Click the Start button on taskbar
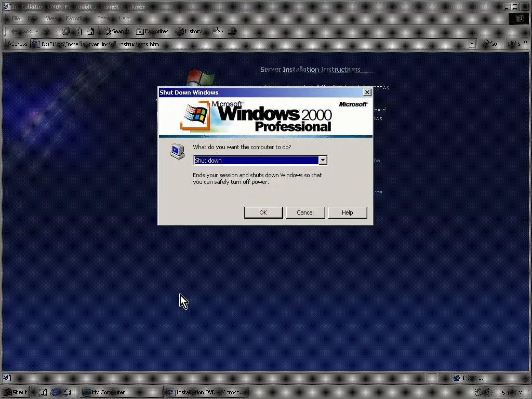Image resolution: width=532 pixels, height=399 pixels. [x=15, y=392]
